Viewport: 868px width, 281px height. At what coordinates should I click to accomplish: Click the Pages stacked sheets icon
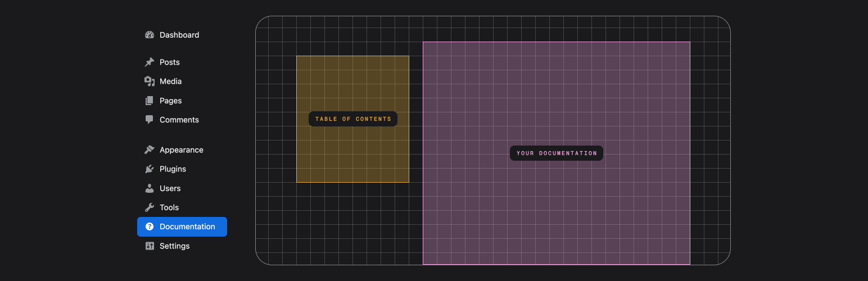[x=149, y=101]
